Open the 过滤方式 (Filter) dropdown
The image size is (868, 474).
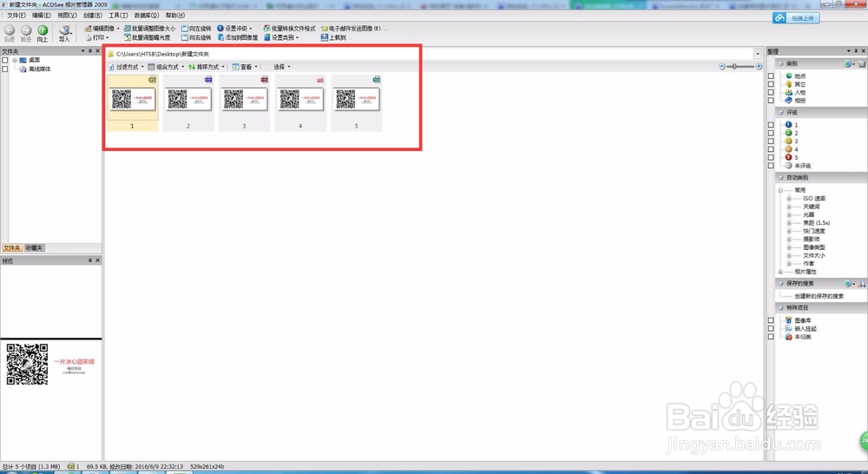[x=126, y=67]
